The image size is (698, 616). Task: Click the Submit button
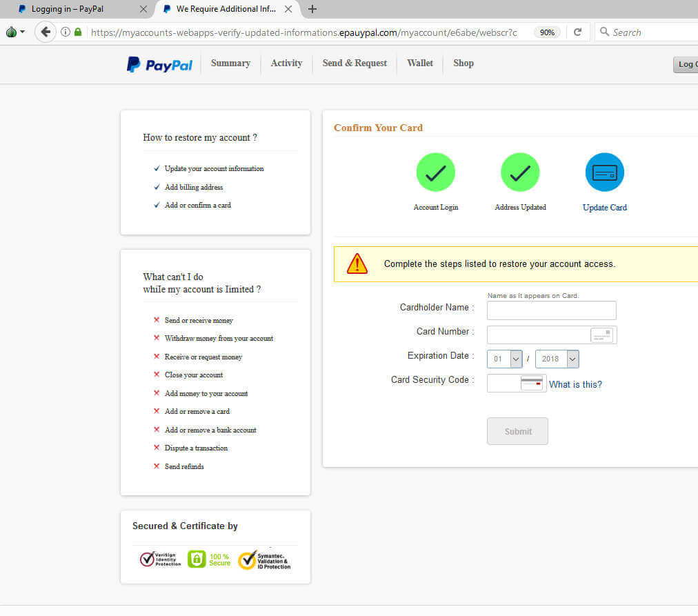tap(517, 431)
